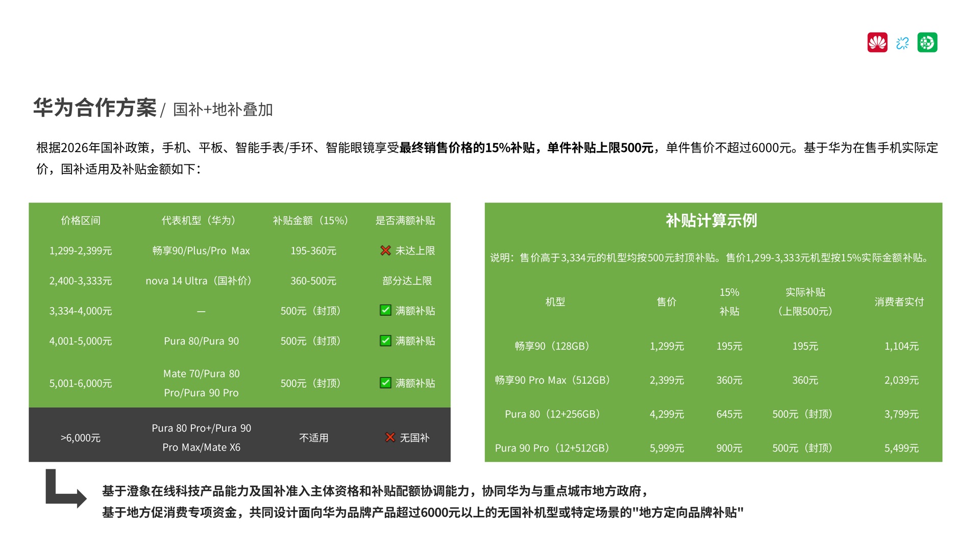Click the Mate 70/Pura 80 Pro/Pura 90 Pro cell

point(201,383)
